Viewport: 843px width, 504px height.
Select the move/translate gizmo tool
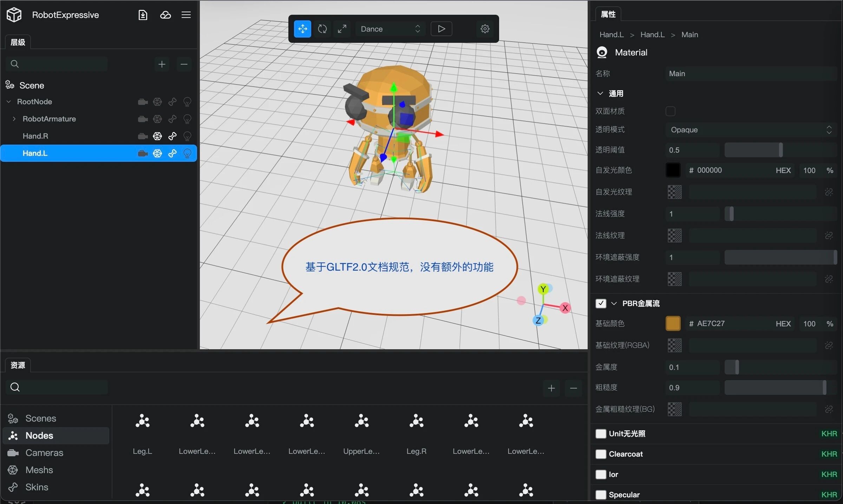tap(302, 29)
